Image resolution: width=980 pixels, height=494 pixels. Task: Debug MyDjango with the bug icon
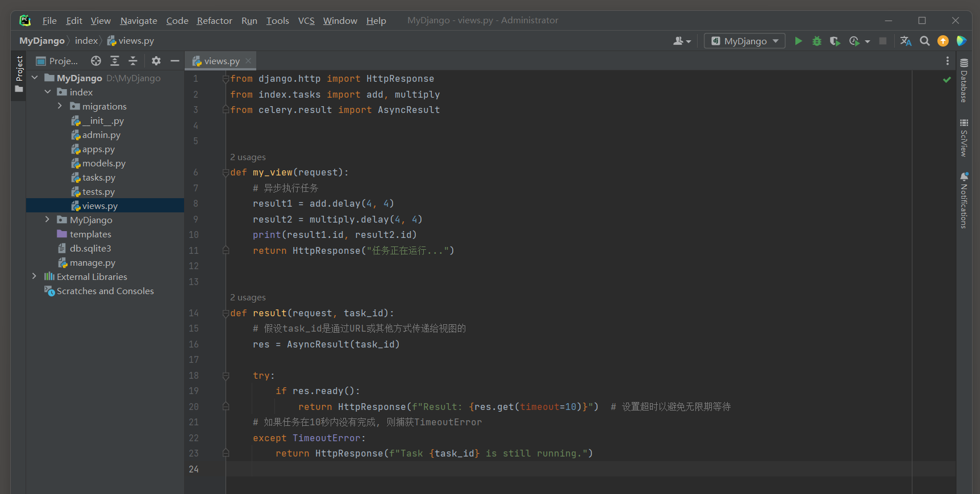(x=817, y=41)
